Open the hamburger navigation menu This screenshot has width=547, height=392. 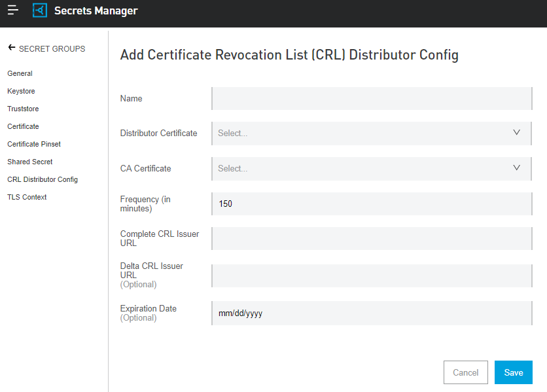(x=13, y=10)
